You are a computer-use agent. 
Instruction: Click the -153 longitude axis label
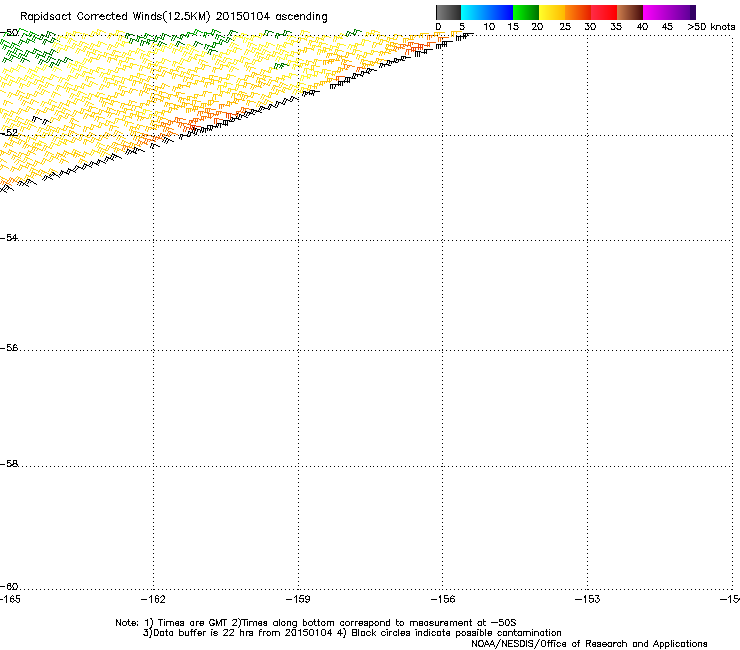coord(587,599)
